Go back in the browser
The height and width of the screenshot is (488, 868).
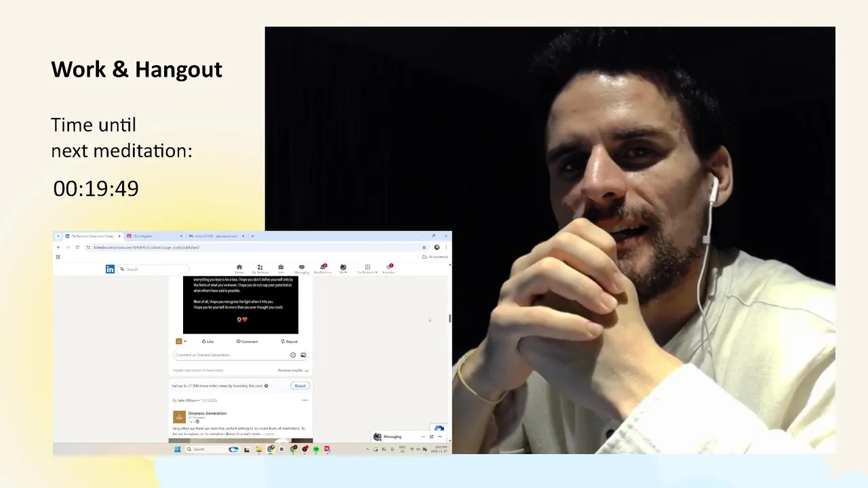[58, 247]
